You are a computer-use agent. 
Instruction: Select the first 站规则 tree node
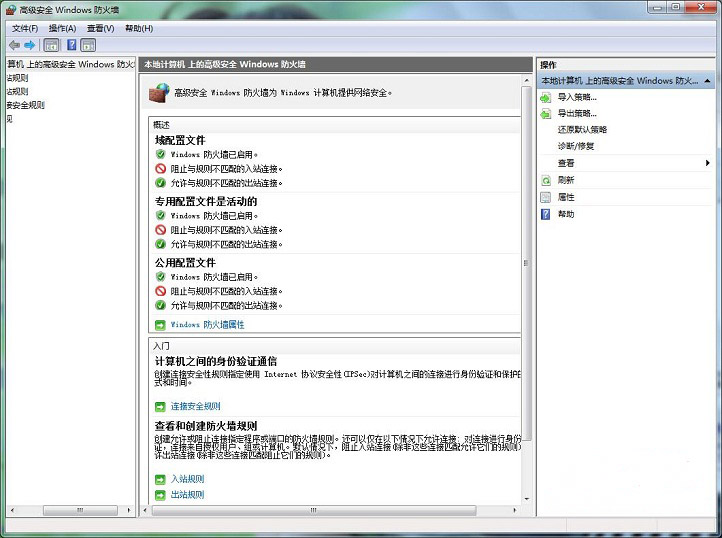(x=17, y=78)
